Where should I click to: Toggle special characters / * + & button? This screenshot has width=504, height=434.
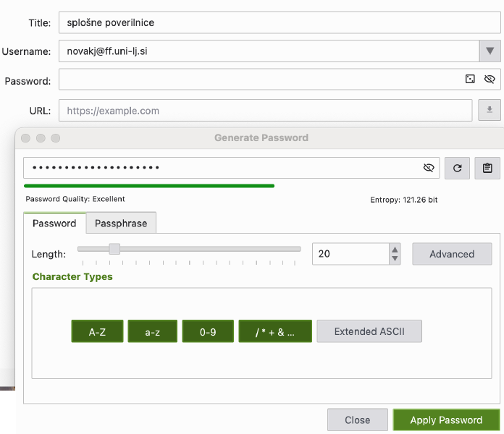tap(275, 332)
